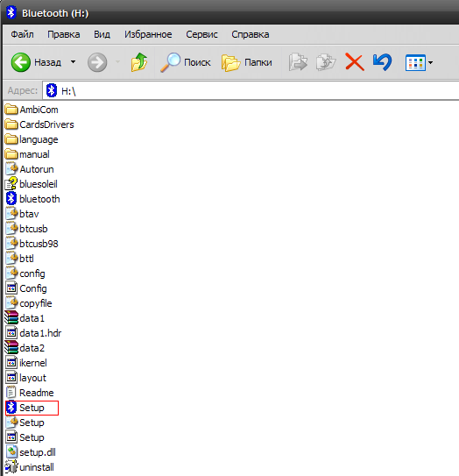
Task: Select the btcusb file
Action: (x=26, y=229)
